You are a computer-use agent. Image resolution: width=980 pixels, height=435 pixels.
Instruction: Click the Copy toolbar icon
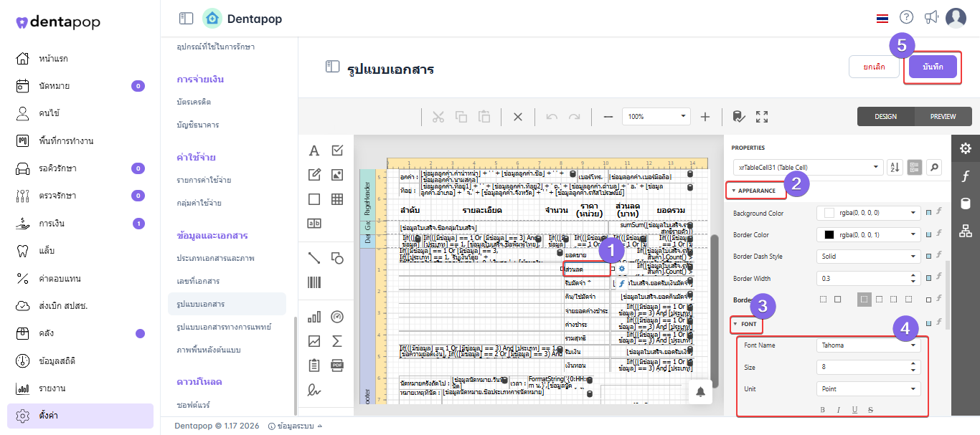pos(461,117)
